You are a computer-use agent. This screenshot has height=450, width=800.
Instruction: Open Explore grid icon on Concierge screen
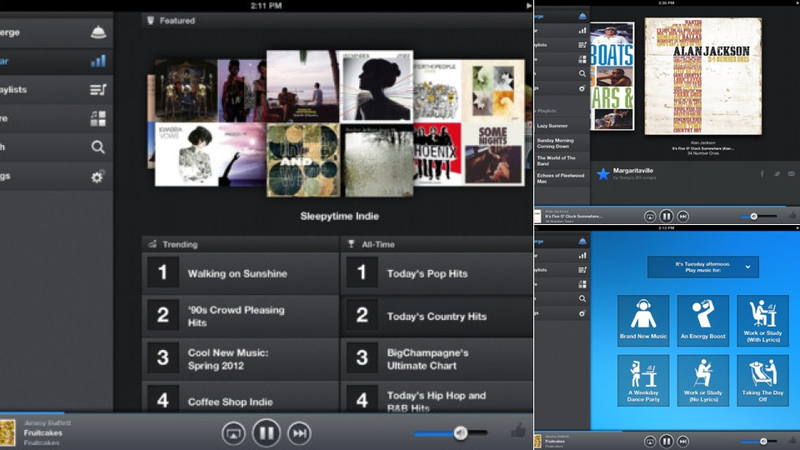(582, 284)
